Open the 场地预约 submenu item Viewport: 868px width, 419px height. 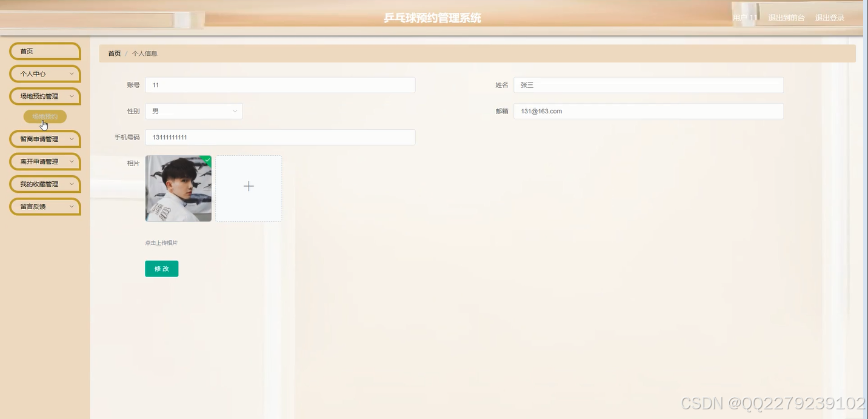(x=44, y=116)
